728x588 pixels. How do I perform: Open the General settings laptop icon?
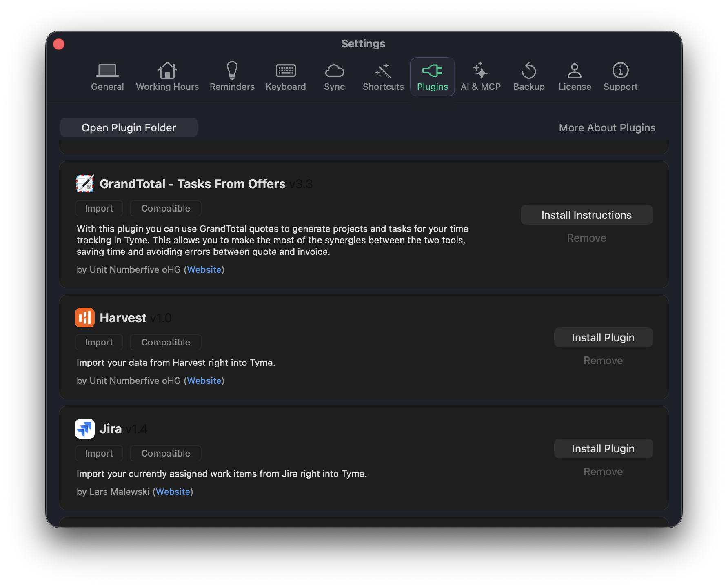point(107,71)
